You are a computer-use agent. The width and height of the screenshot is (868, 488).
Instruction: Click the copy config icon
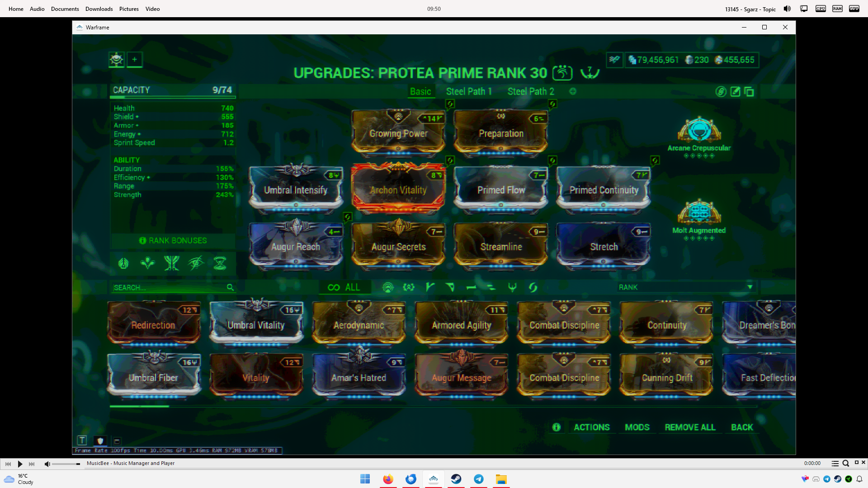pos(749,92)
